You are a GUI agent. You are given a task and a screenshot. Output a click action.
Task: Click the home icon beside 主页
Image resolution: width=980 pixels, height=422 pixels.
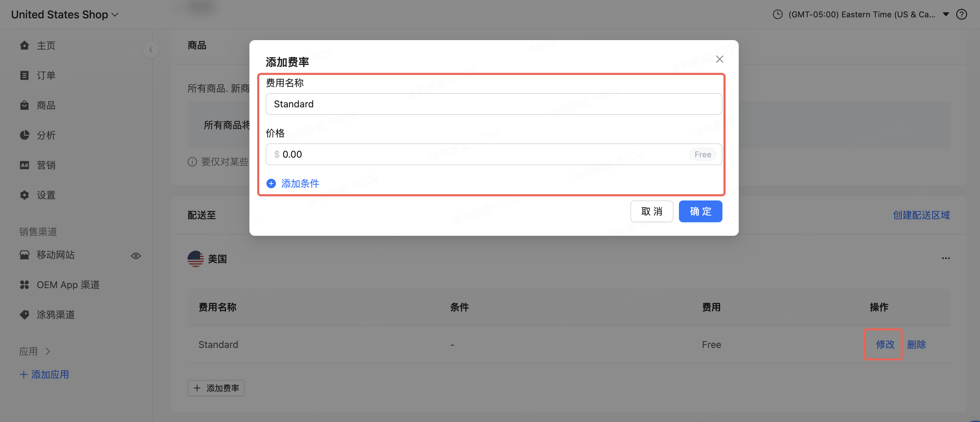tap(24, 45)
